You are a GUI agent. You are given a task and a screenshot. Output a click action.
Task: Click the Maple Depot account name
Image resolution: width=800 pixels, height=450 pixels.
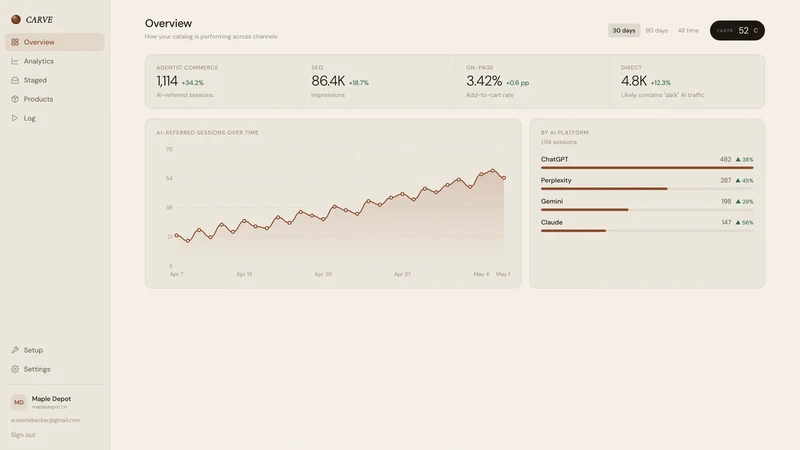pos(51,398)
